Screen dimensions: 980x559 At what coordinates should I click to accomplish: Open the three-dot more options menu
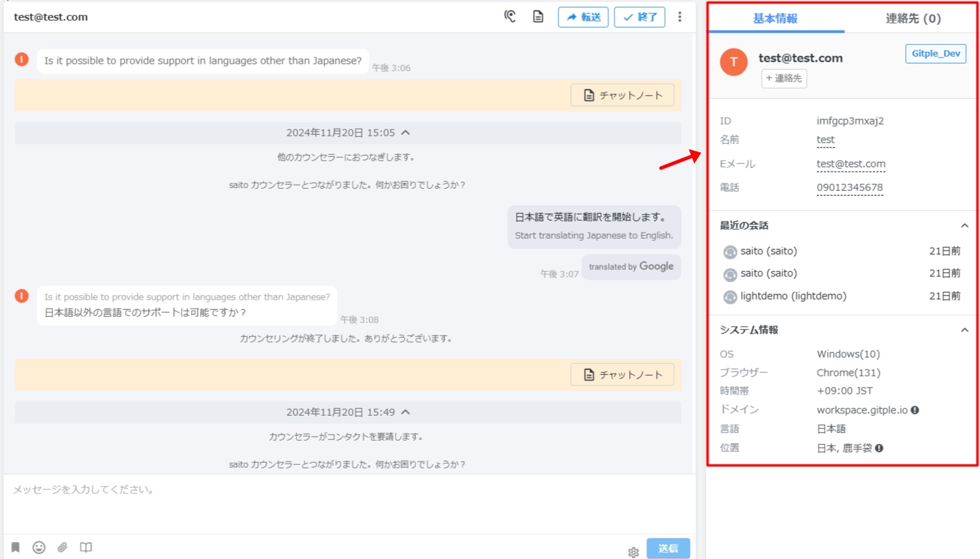click(x=680, y=17)
